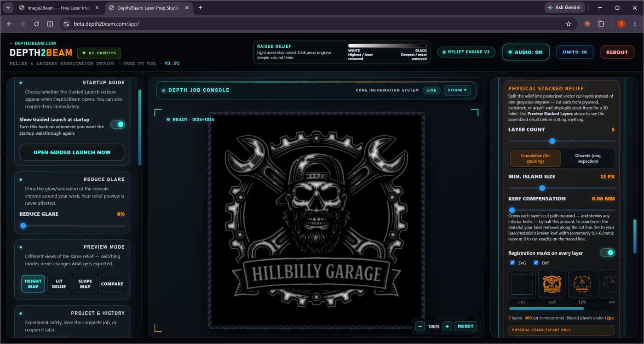The image size is (644, 344).
Task: Open a new browser tab
Action: pyautogui.click(x=201, y=8)
